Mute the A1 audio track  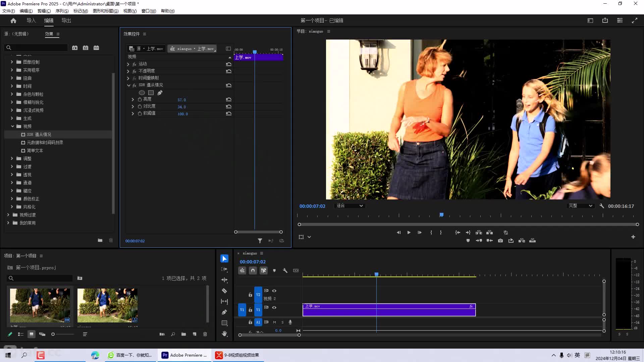click(x=274, y=322)
